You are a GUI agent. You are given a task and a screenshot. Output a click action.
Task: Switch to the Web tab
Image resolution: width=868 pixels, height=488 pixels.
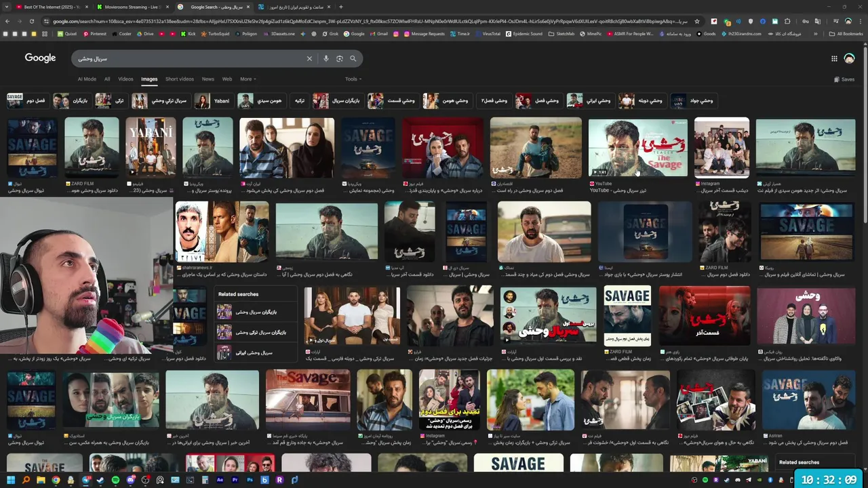pyautogui.click(x=227, y=79)
